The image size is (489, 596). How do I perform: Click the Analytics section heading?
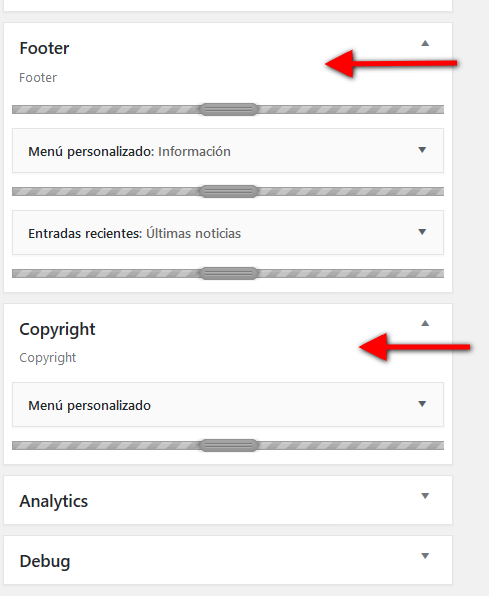[x=54, y=501]
